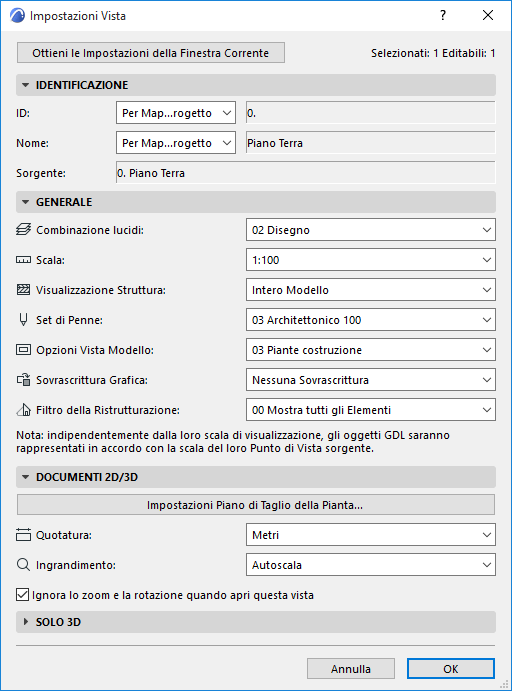Open the ID Per Mappa Progetto dropdown
Screen dimensions: 512x691
click(176, 113)
